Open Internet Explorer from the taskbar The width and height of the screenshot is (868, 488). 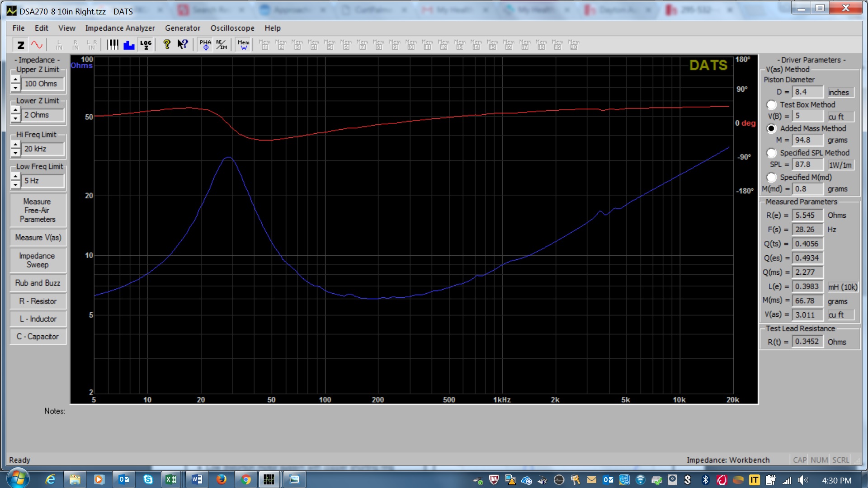point(50,479)
